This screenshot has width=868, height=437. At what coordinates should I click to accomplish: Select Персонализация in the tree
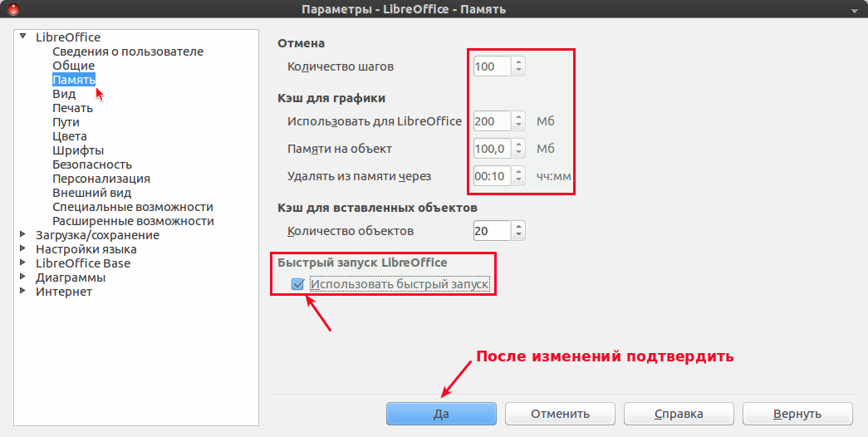point(101,179)
